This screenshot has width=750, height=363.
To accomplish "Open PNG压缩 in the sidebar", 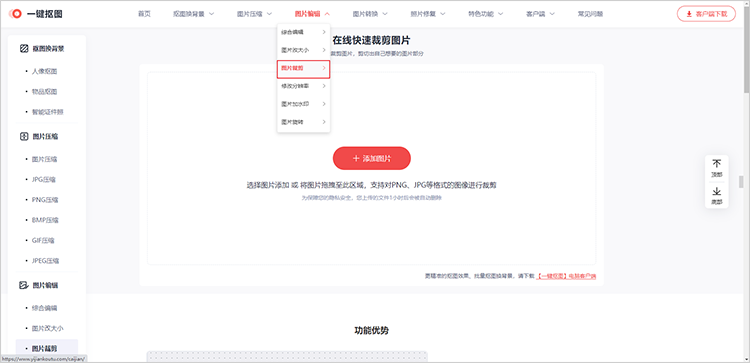I will coord(45,199).
